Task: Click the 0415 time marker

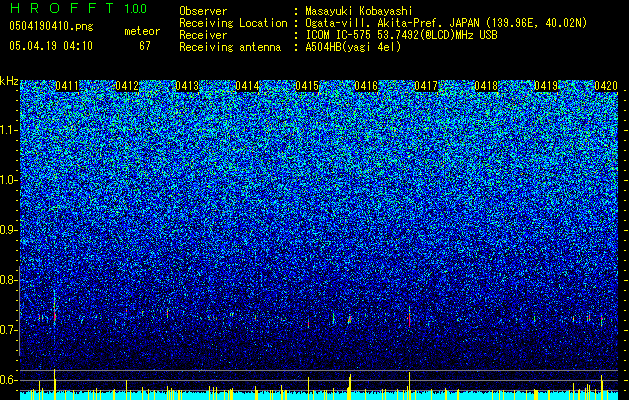Action: [307, 86]
